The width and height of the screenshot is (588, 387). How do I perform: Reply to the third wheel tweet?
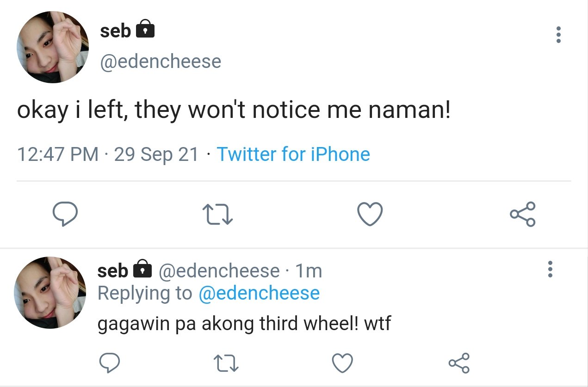110,363
